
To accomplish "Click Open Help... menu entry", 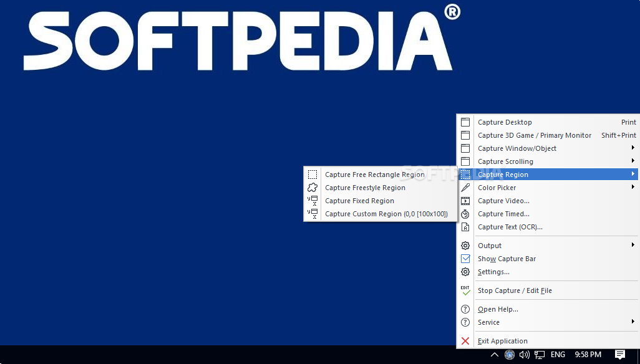I will 548,309.
